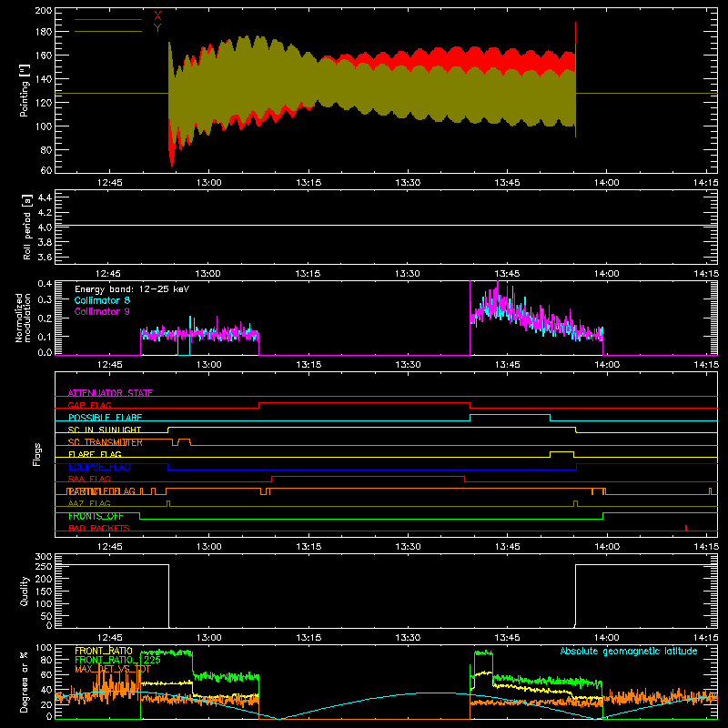
Task: Click the 0.4 tick on modulation axis
Action: tap(45, 283)
